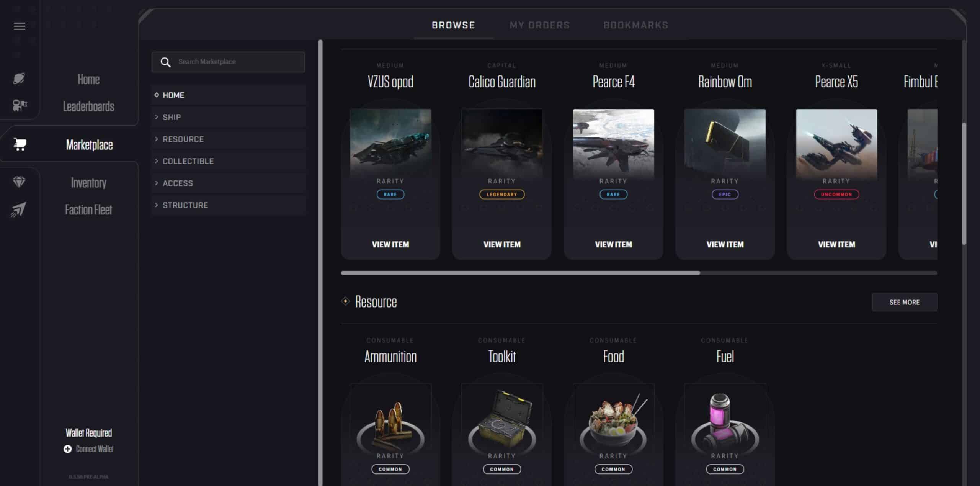Open the BOOKMARKS tab

[635, 25]
